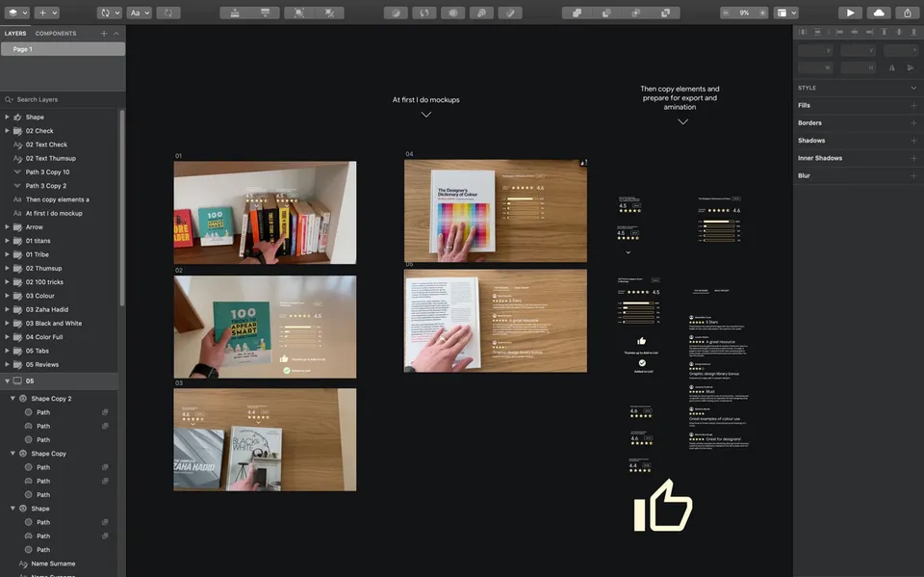
Task: Add a new Border
Action: 913,123
